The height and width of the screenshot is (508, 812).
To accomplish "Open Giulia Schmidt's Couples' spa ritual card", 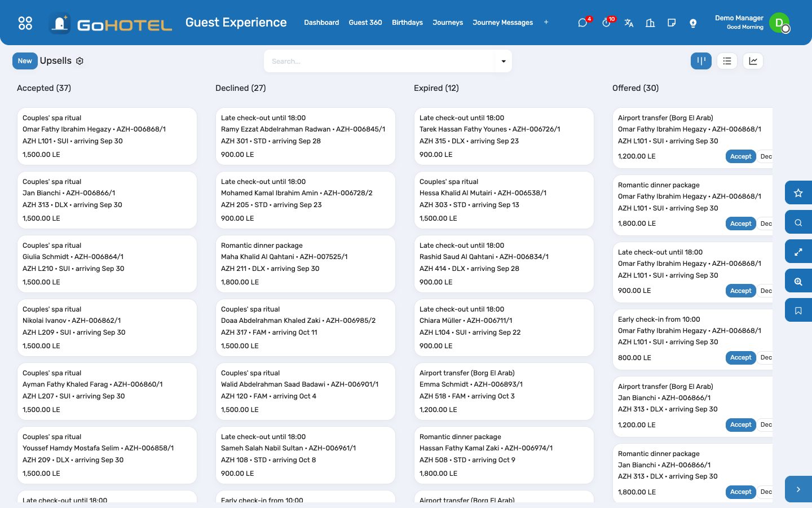I will (x=107, y=264).
